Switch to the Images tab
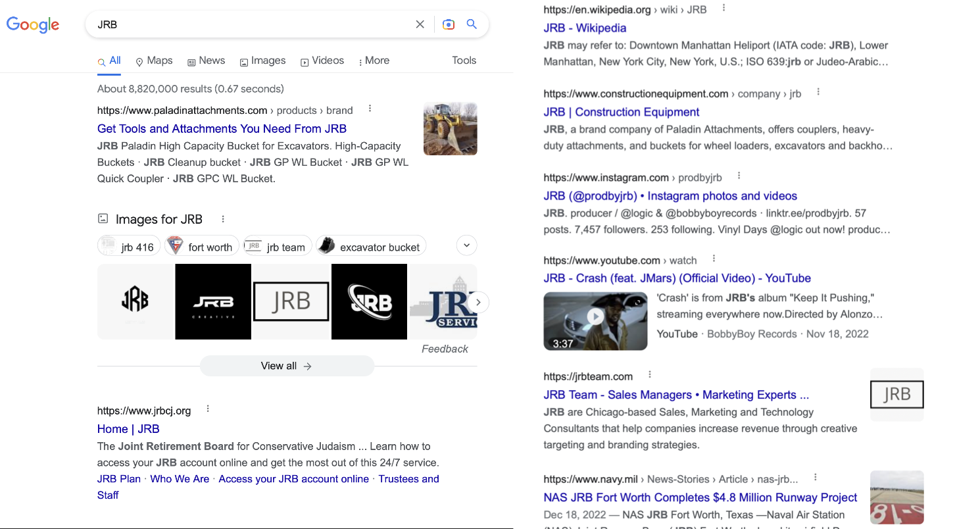Image resolution: width=980 pixels, height=529 pixels. coord(262,61)
